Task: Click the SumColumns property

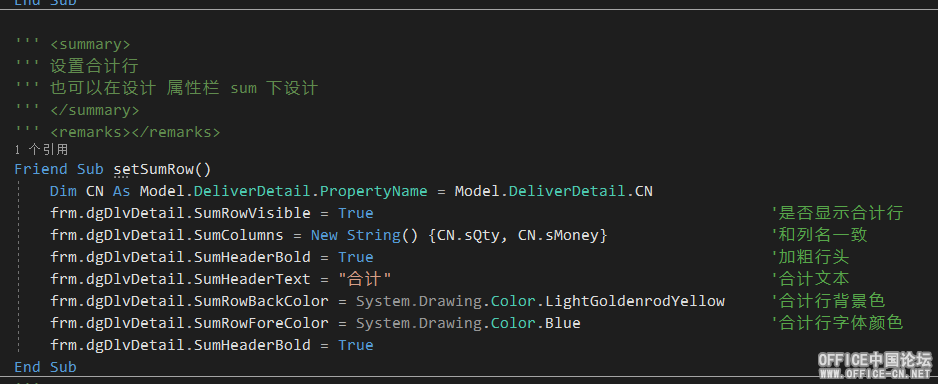Action: (x=239, y=235)
